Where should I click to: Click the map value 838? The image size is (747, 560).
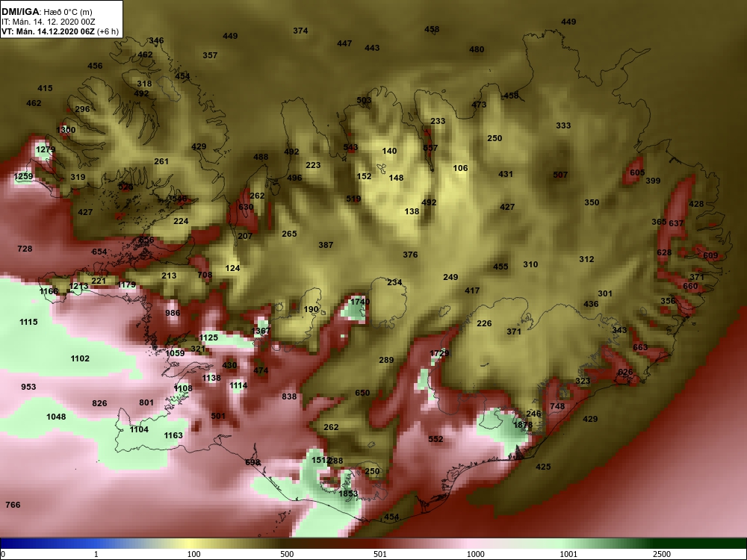click(289, 396)
